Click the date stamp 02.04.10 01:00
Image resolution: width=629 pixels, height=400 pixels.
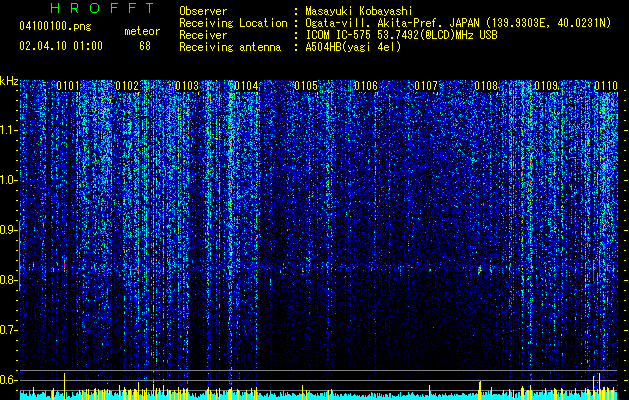pos(61,46)
